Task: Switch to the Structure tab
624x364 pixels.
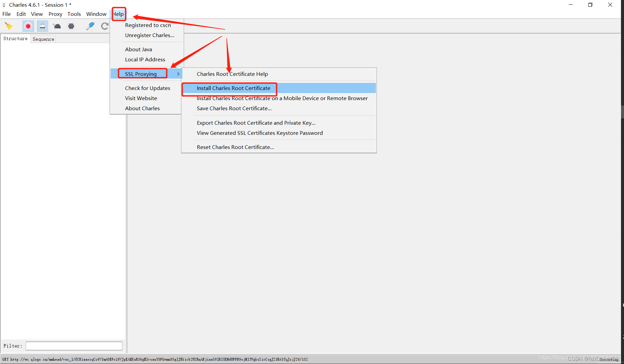Action: (x=16, y=39)
